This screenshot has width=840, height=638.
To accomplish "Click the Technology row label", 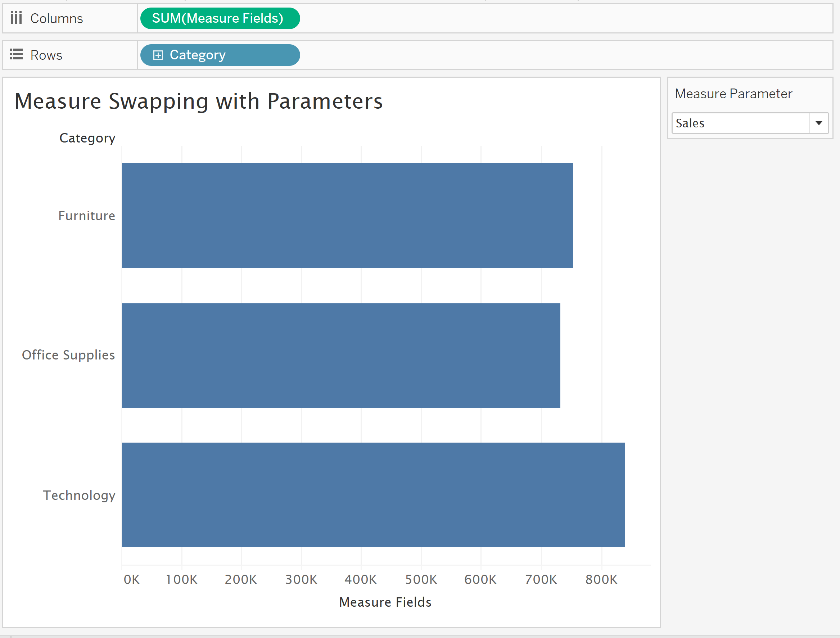I will coord(79,495).
